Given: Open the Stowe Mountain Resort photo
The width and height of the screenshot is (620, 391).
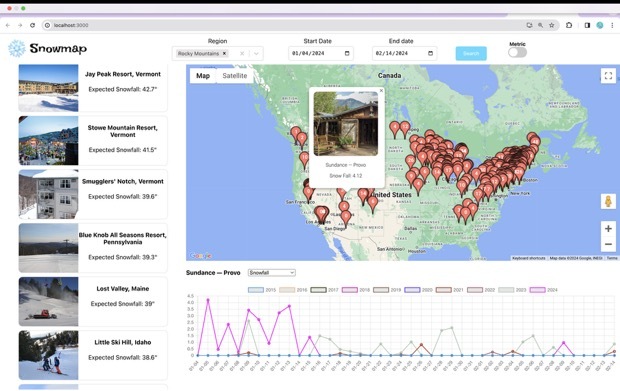Looking at the screenshot, I should tap(48, 140).
